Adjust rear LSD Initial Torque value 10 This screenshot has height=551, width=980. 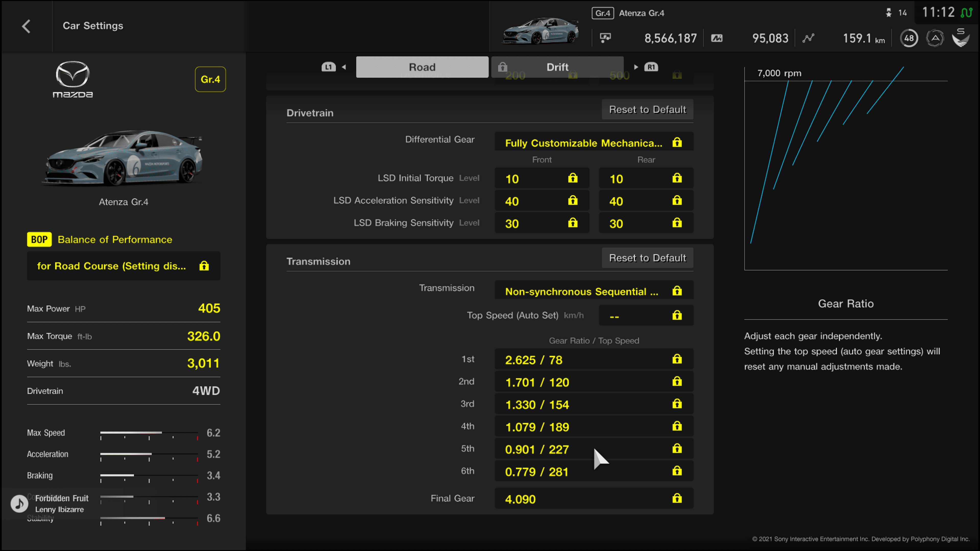[x=646, y=178]
